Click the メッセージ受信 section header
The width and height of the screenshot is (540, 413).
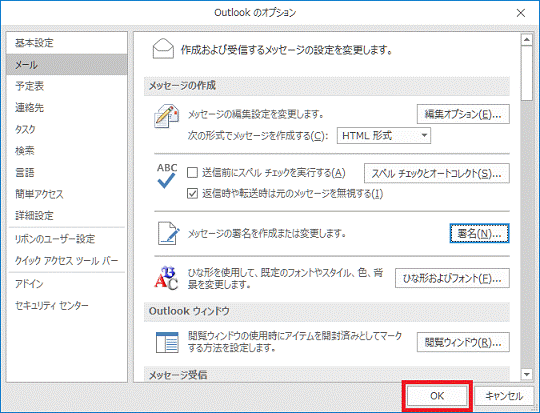(326, 374)
